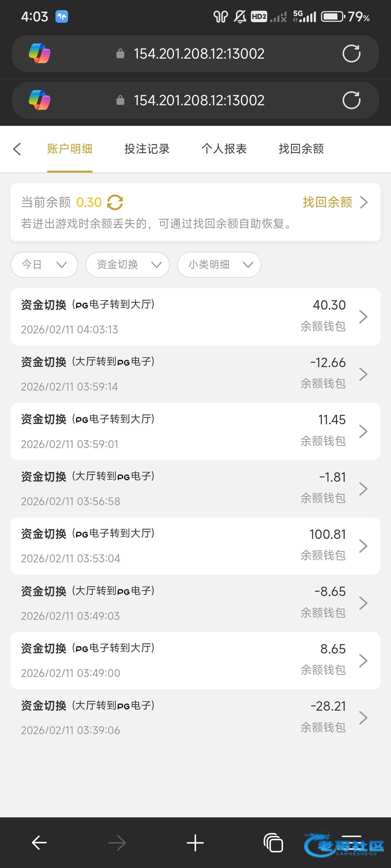Viewport: 391px width, 868px height.
Task: Tap the refresh icon in second address bar
Action: (351, 100)
